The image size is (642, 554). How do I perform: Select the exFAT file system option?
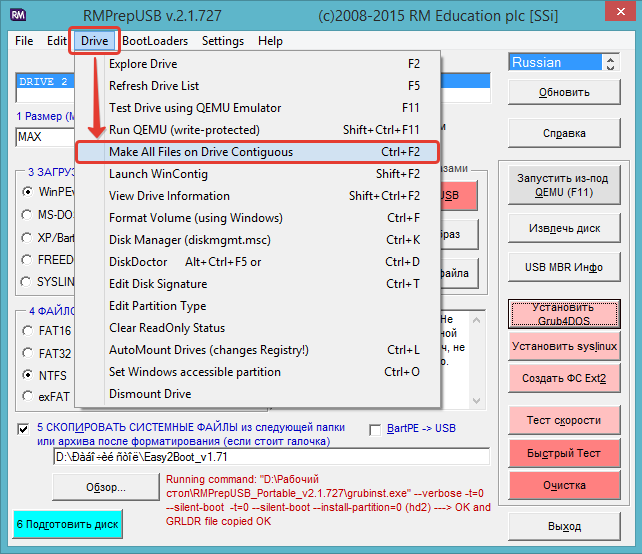point(27,396)
